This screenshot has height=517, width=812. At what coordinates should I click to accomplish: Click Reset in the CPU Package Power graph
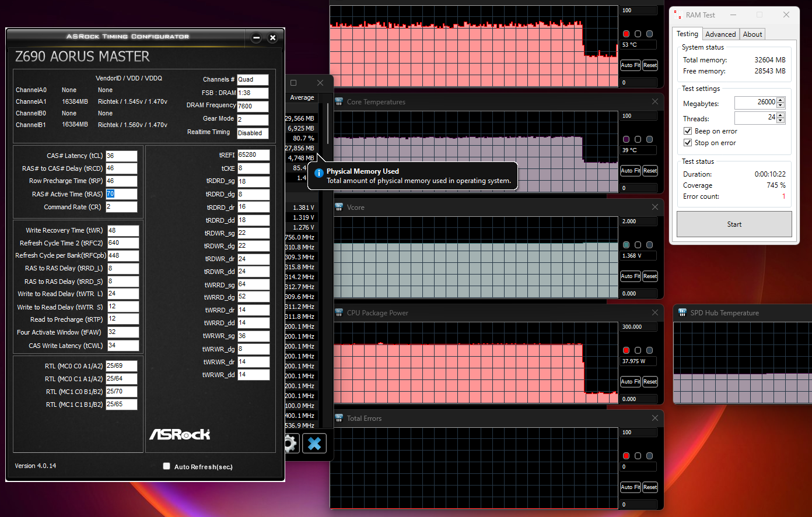650,382
